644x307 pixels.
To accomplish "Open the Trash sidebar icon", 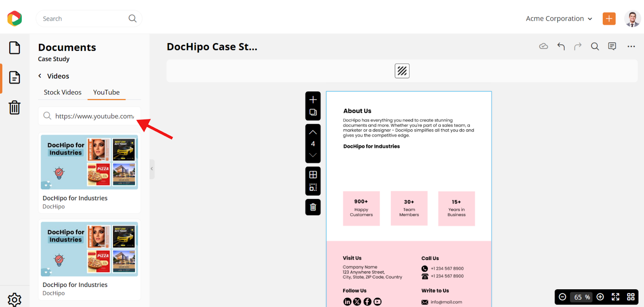I will pos(14,108).
